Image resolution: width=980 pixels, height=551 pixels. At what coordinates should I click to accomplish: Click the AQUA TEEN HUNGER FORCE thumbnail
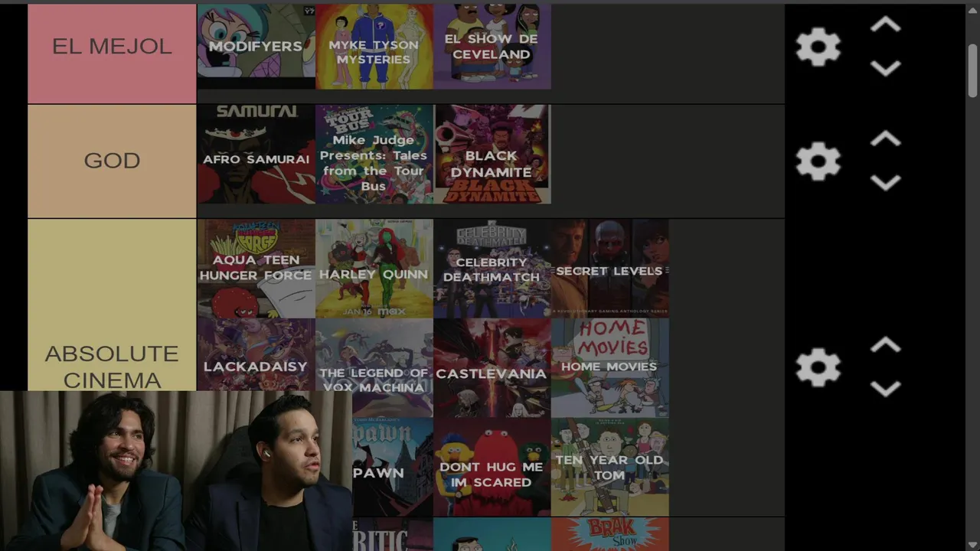pos(256,269)
